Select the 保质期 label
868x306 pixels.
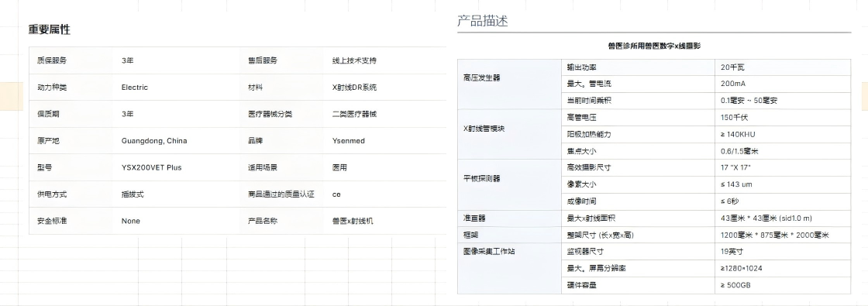[48, 114]
